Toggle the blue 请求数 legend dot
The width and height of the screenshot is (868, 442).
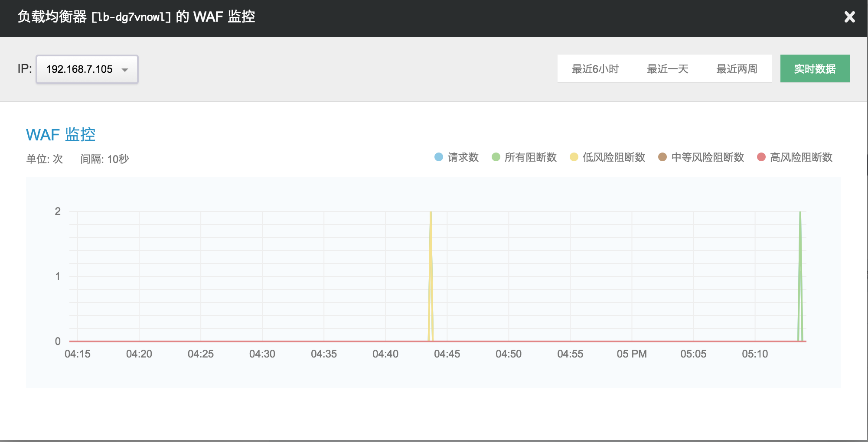pyautogui.click(x=439, y=157)
